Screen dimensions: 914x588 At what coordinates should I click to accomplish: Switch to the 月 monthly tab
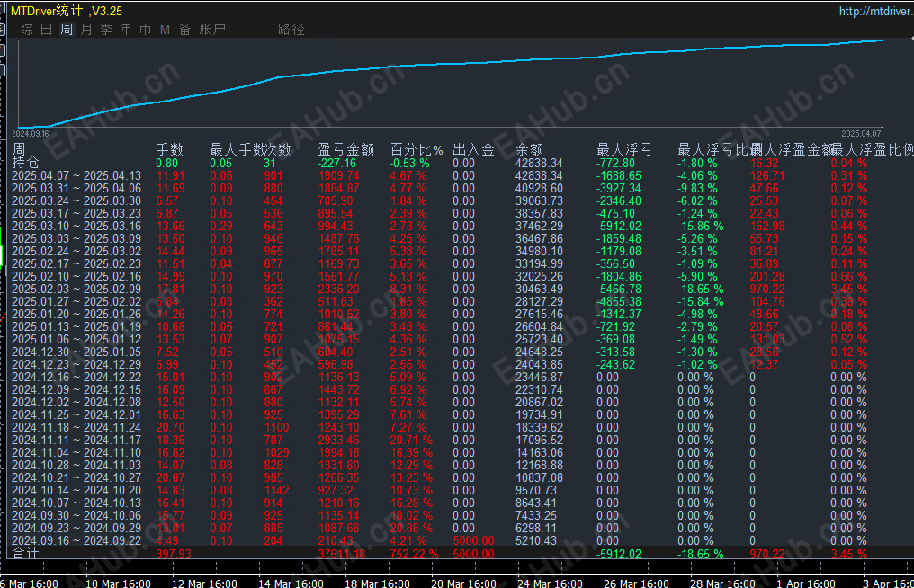click(x=86, y=30)
